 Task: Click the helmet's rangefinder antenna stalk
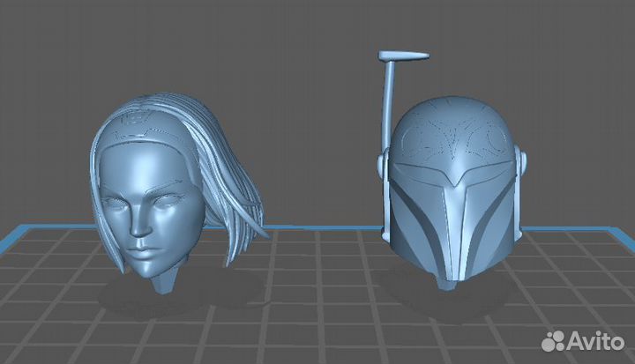click(x=388, y=106)
